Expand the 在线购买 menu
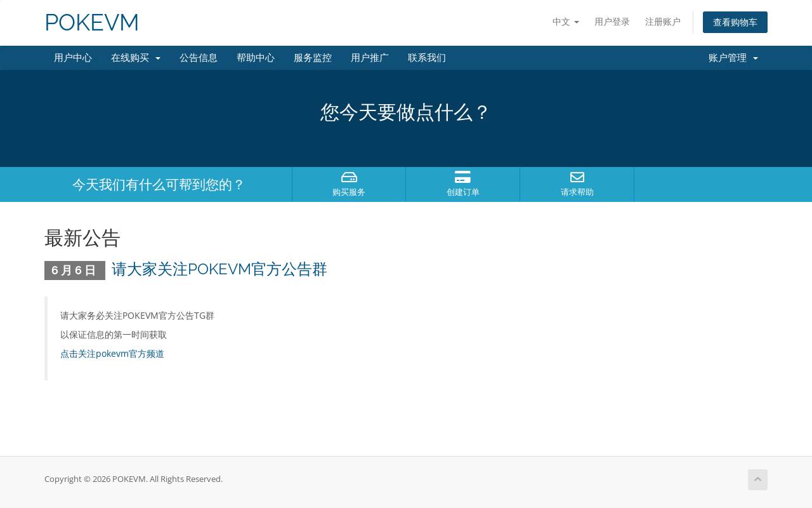The image size is (812, 508). 136,58
